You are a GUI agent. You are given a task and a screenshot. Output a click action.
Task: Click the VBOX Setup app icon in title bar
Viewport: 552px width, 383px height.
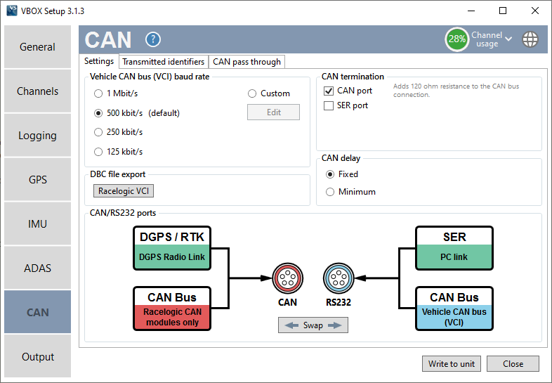[12, 11]
